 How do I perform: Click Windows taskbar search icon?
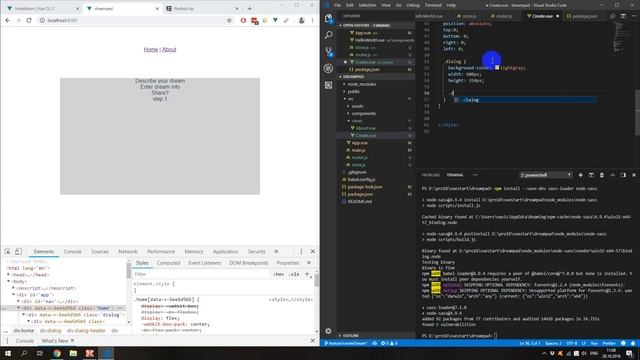[x=24, y=353]
